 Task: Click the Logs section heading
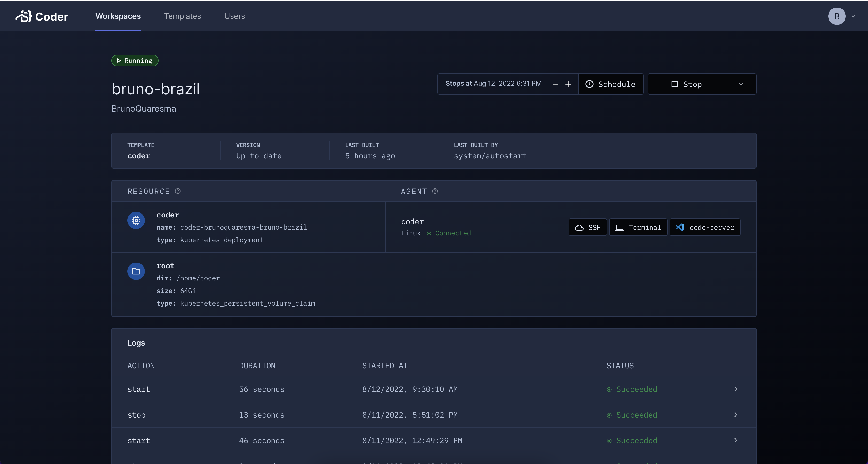coord(136,343)
